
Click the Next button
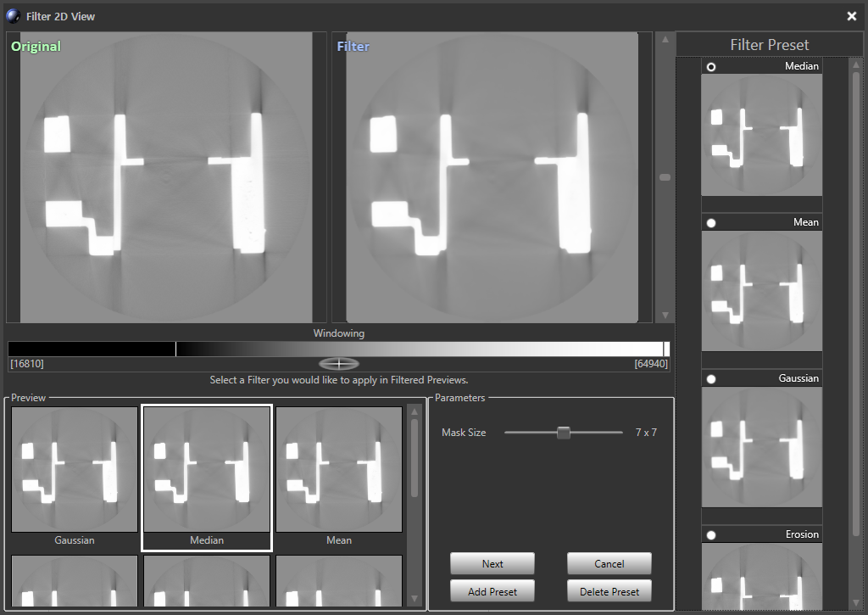492,563
